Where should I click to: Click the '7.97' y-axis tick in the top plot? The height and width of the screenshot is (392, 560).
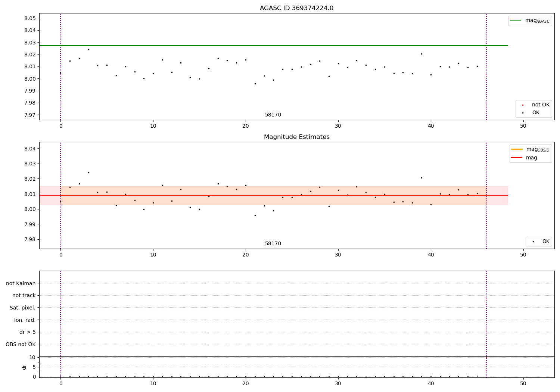click(x=30, y=115)
